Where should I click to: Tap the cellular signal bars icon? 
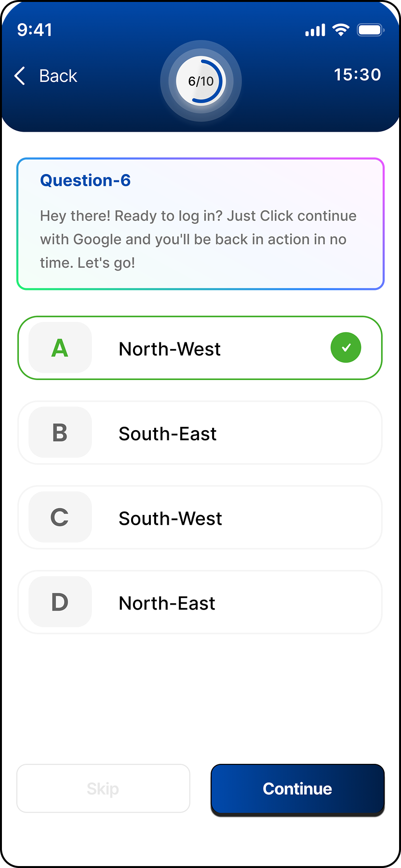[315, 31]
